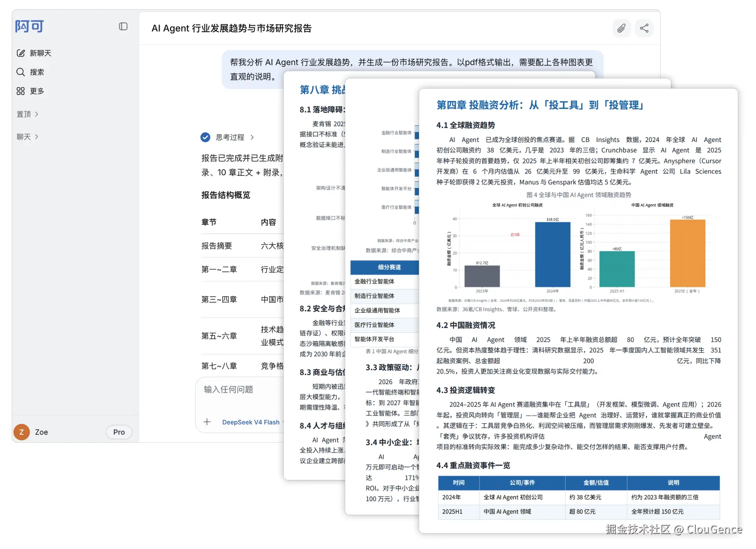Open the Zoe user profile name
The height and width of the screenshot is (549, 756).
pyautogui.click(x=42, y=432)
